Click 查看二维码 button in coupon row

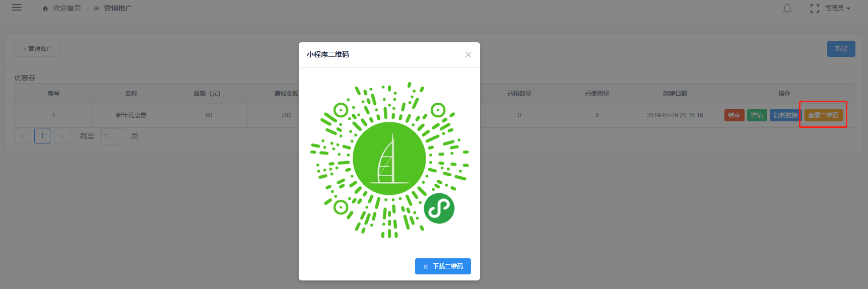click(x=823, y=115)
